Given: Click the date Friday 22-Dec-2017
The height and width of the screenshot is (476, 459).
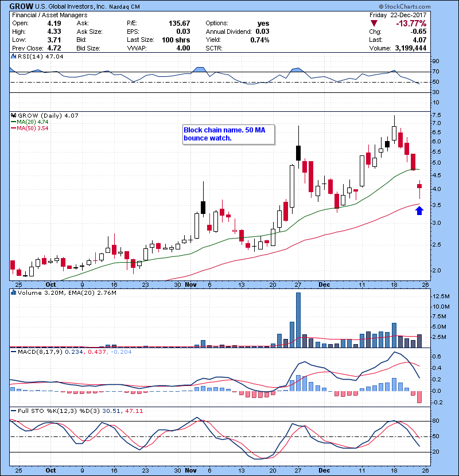Looking at the screenshot, I should point(398,15).
